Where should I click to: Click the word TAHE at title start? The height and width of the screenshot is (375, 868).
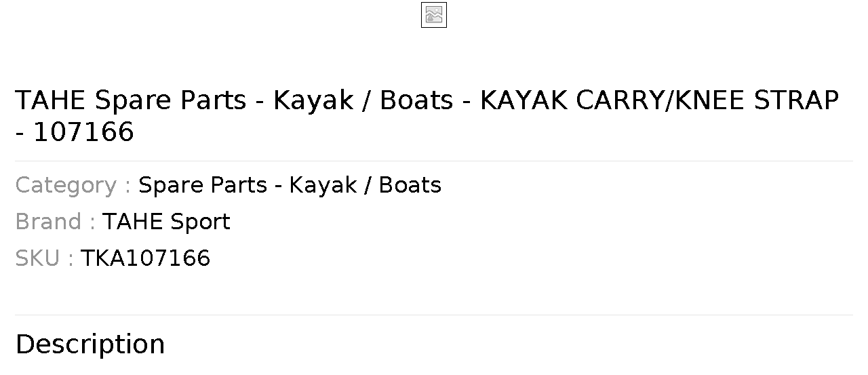coord(50,100)
